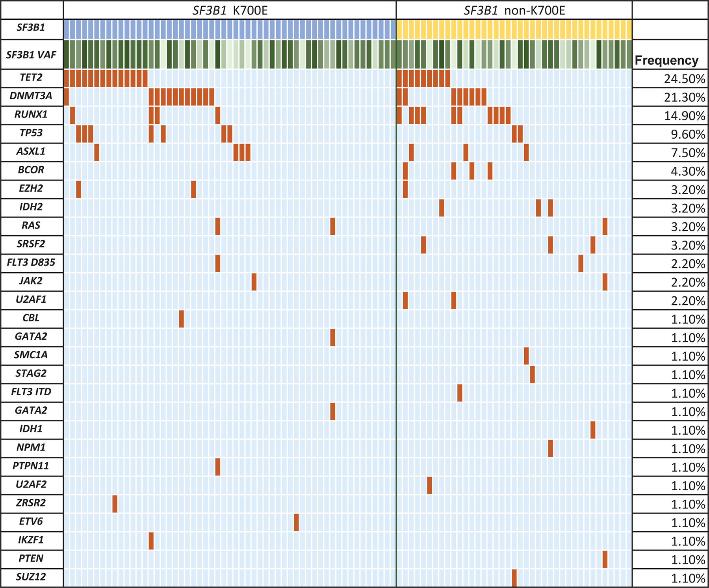
Task: Click the orange mutation cell in the CBL row
Action: click(181, 319)
